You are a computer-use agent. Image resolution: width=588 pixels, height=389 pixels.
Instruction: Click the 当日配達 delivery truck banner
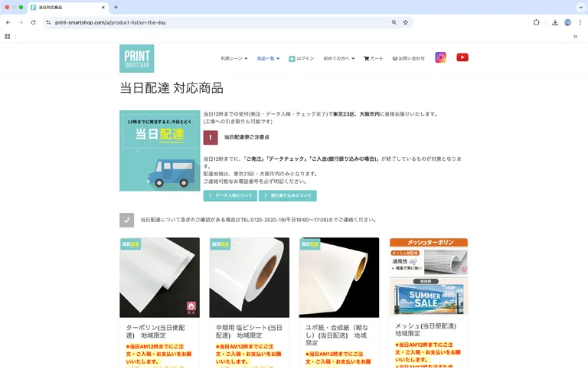(x=160, y=151)
